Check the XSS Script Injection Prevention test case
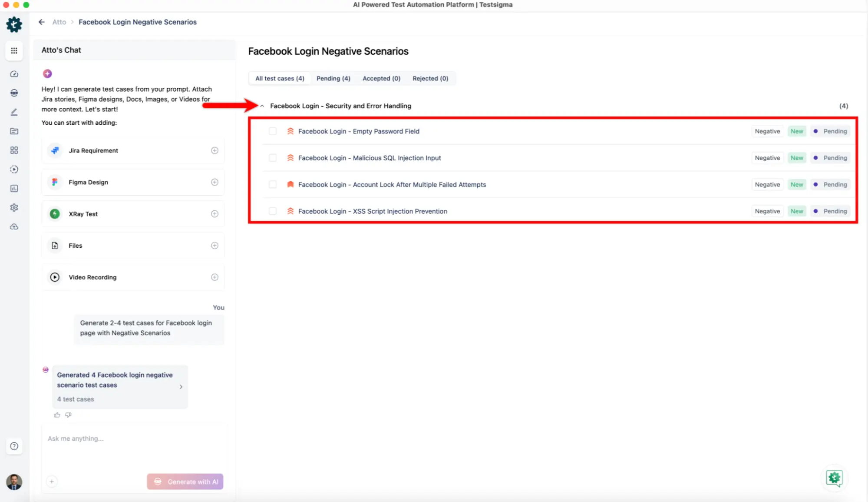The image size is (868, 502). 273,211
